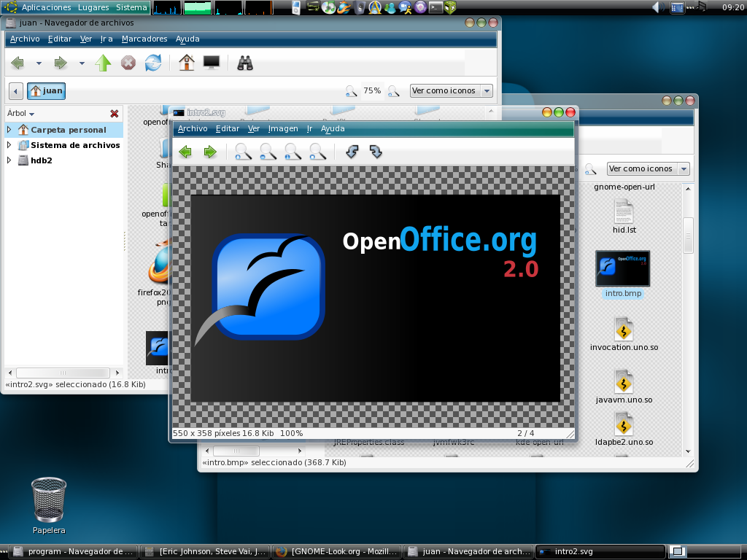The height and width of the screenshot is (560, 747).
Task: Rotate image counterclockwise in viewer
Action: coord(352,152)
